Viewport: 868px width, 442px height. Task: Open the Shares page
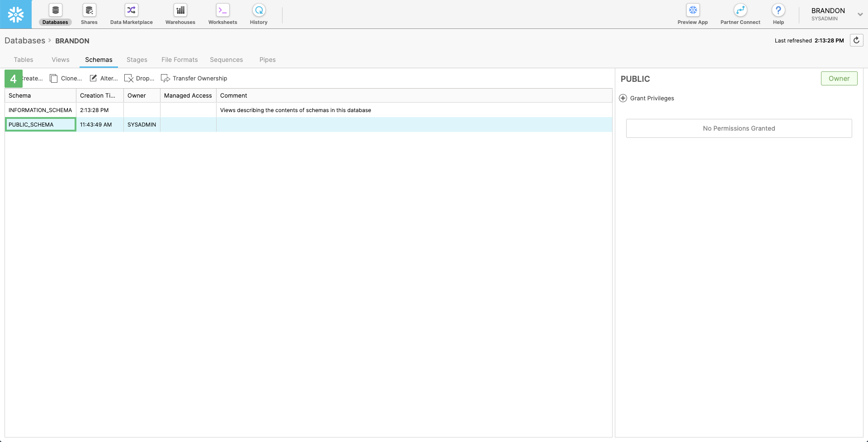[x=89, y=14]
